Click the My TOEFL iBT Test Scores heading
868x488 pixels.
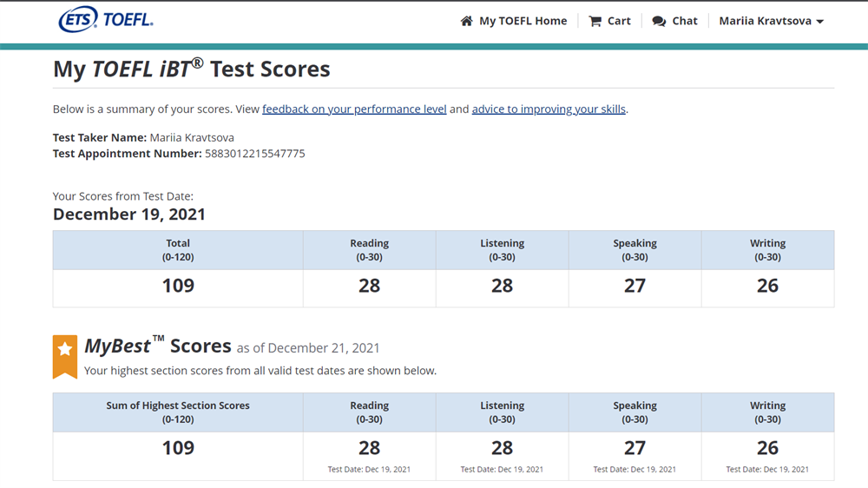(x=192, y=69)
